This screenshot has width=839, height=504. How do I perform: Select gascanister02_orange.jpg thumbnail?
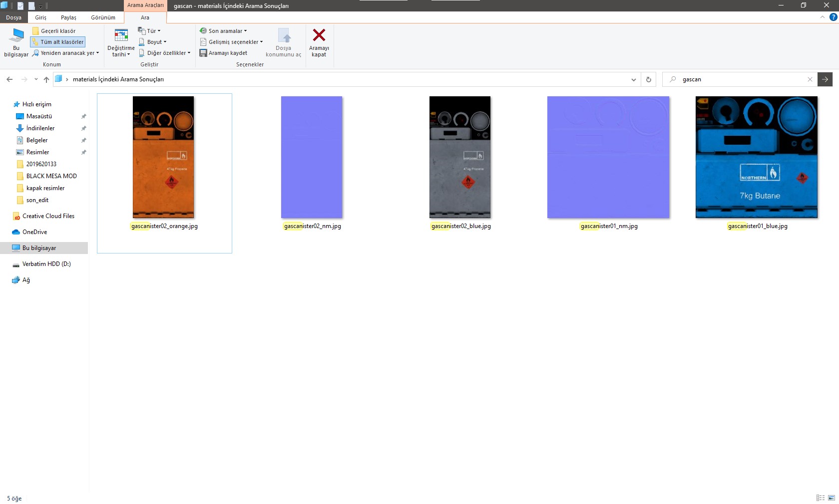coord(163,157)
